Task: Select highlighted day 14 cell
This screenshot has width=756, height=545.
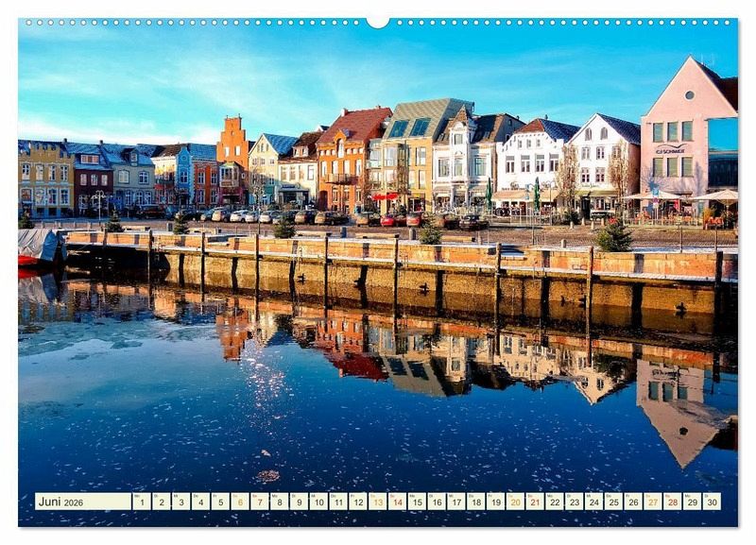Action: tap(397, 502)
